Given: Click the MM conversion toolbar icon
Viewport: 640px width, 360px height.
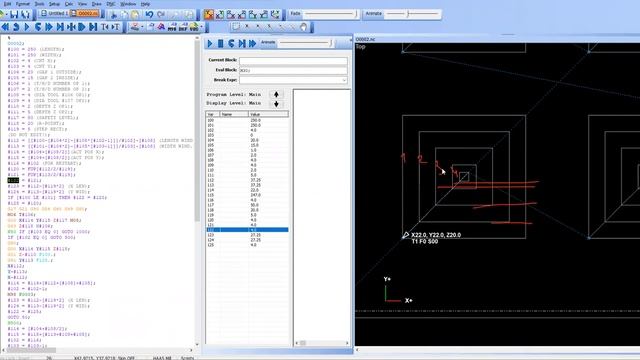Looking at the screenshot, I should tap(172, 27).
